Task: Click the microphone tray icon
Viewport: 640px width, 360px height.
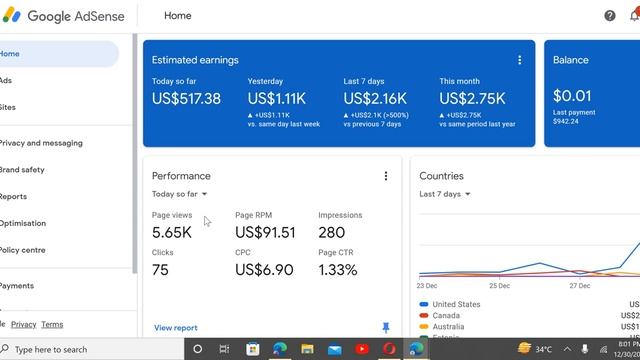Action: [584, 349]
